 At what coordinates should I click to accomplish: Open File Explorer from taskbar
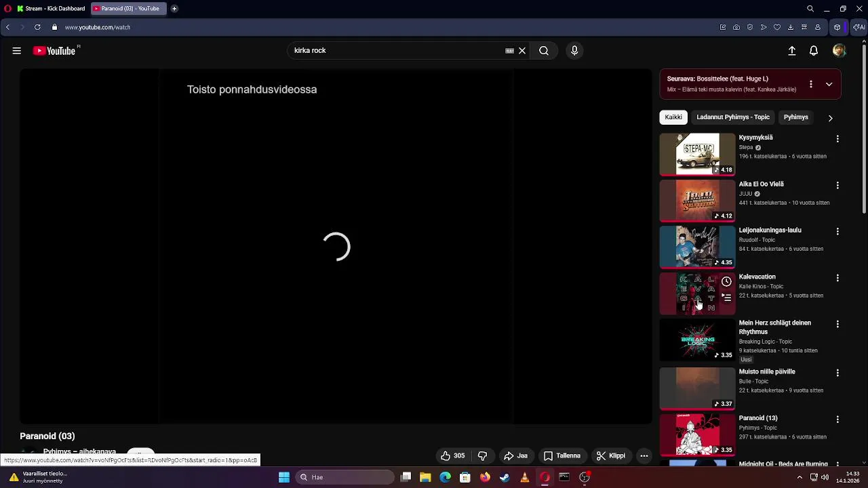click(x=425, y=477)
